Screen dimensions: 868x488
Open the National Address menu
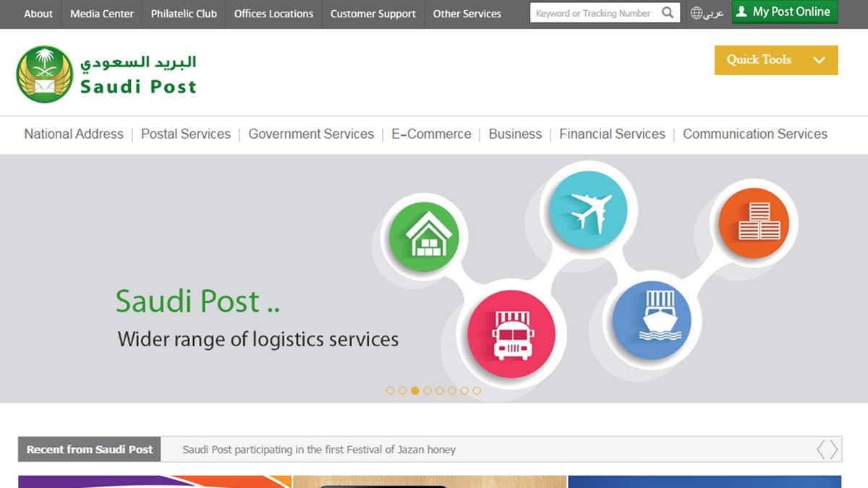74,134
